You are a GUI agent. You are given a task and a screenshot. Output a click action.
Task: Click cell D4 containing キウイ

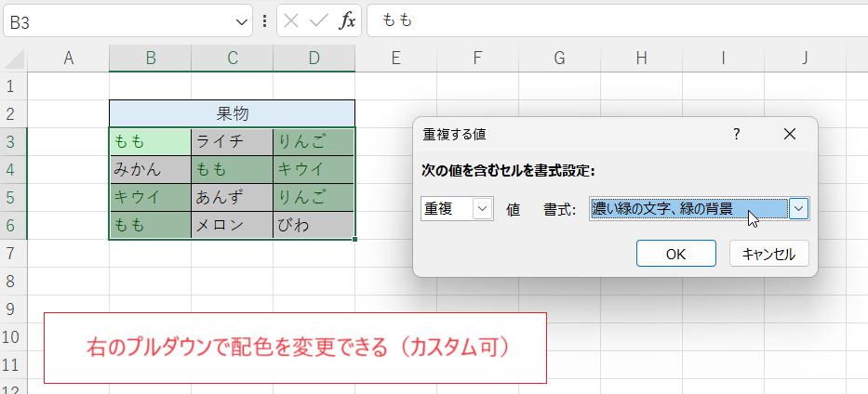click(314, 170)
